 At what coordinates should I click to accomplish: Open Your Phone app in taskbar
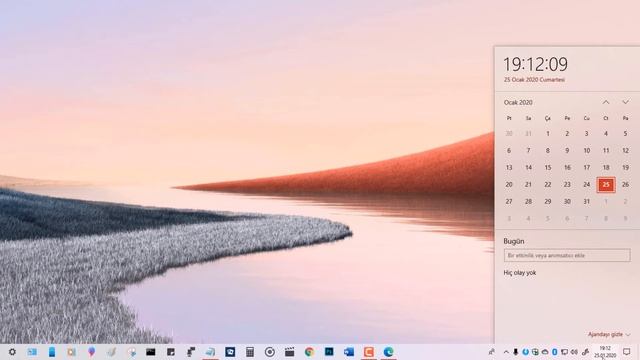pos(52,352)
